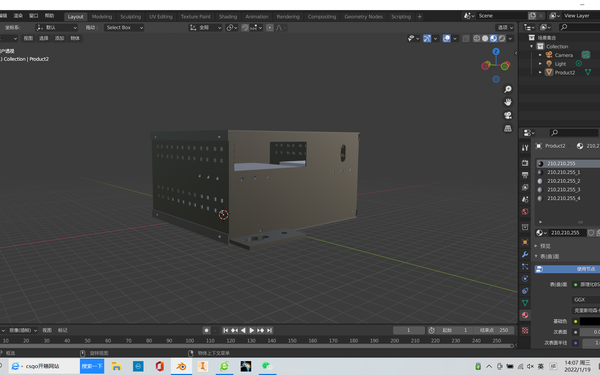Select material slot 210,210,255_4
Screen dimensions: 600x375
(x=563, y=198)
